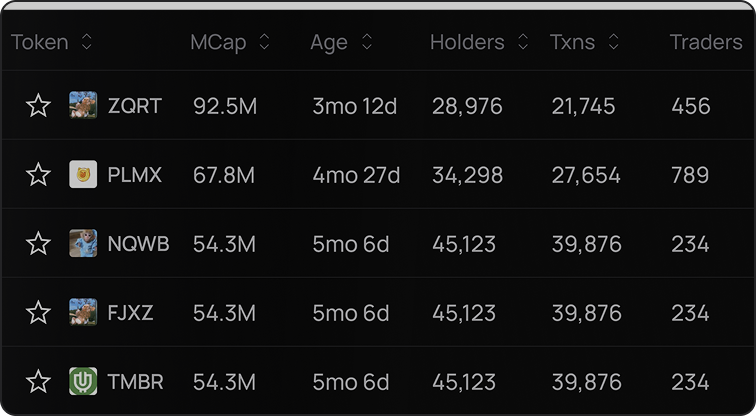Star the NQWB token row
756x416 pixels.
pyautogui.click(x=38, y=243)
